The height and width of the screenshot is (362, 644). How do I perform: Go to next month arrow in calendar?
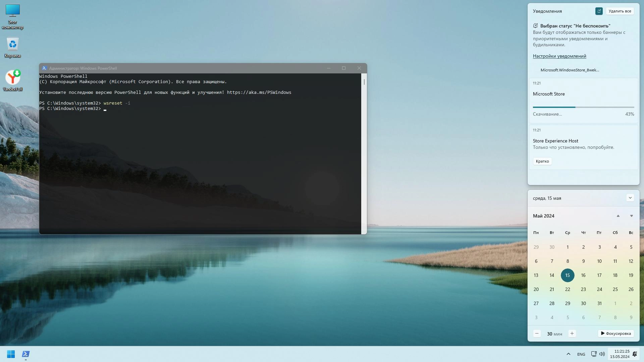coord(631,216)
